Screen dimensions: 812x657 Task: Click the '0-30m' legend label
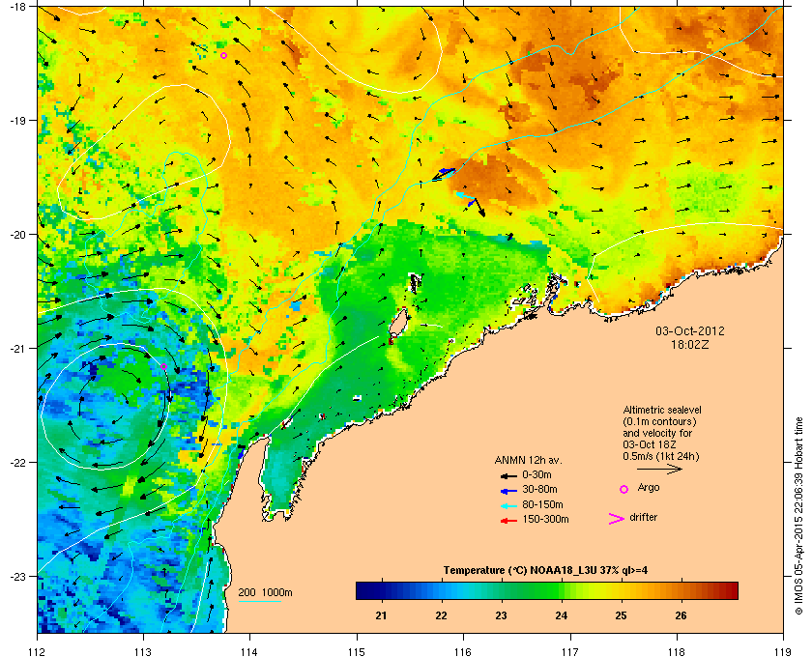click(537, 474)
